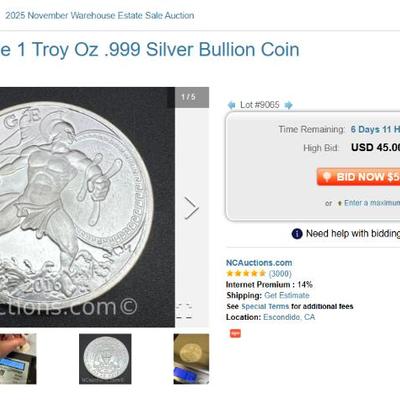Select the coin reverse side thumbnail
This screenshot has height=400, width=400.
coord(105,359)
